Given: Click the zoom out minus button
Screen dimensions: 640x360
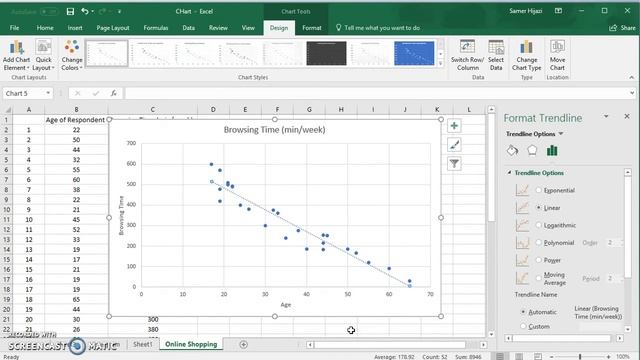Looking at the screenshot, I should tap(551, 356).
